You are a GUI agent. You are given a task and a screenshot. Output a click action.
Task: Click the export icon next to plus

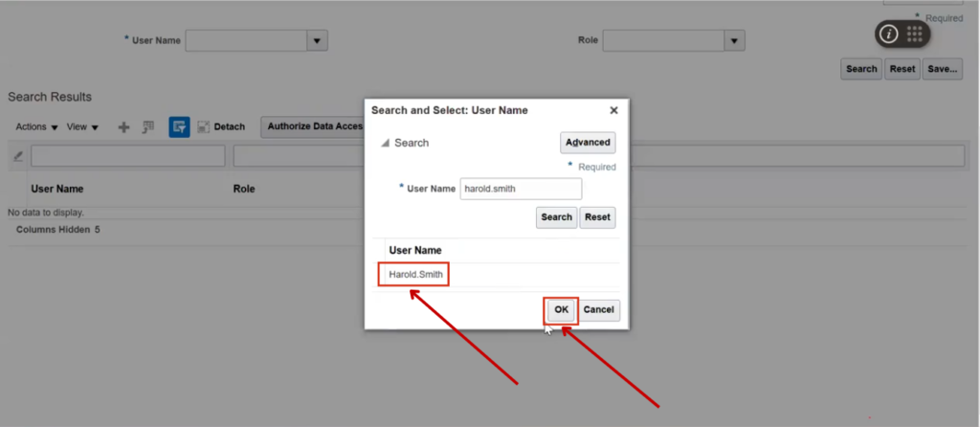coord(148,126)
